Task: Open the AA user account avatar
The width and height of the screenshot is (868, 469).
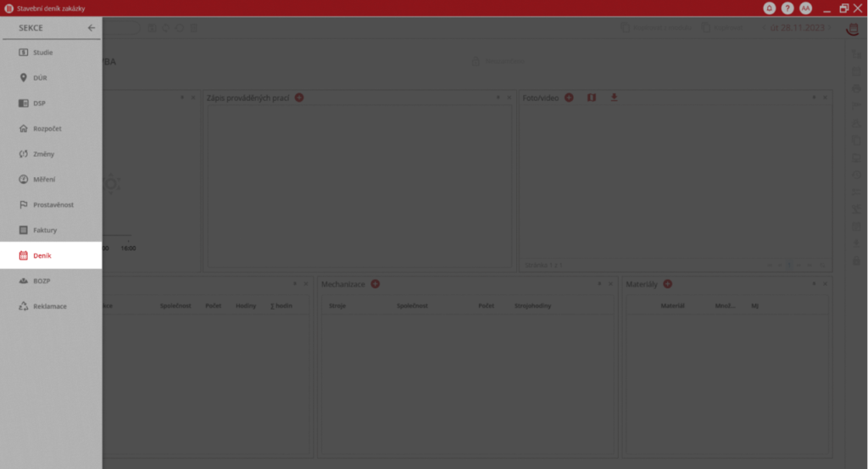Action: [805, 8]
